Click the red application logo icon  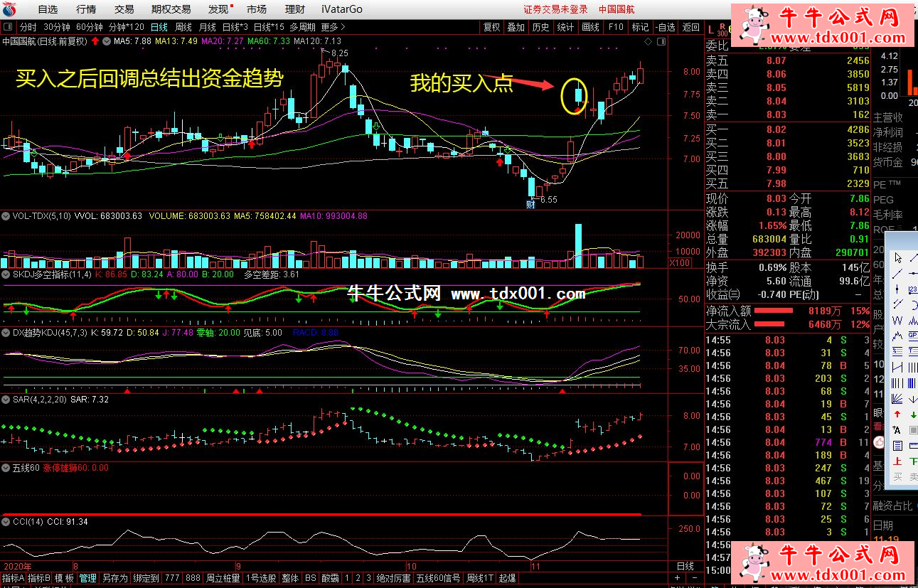[9, 9]
